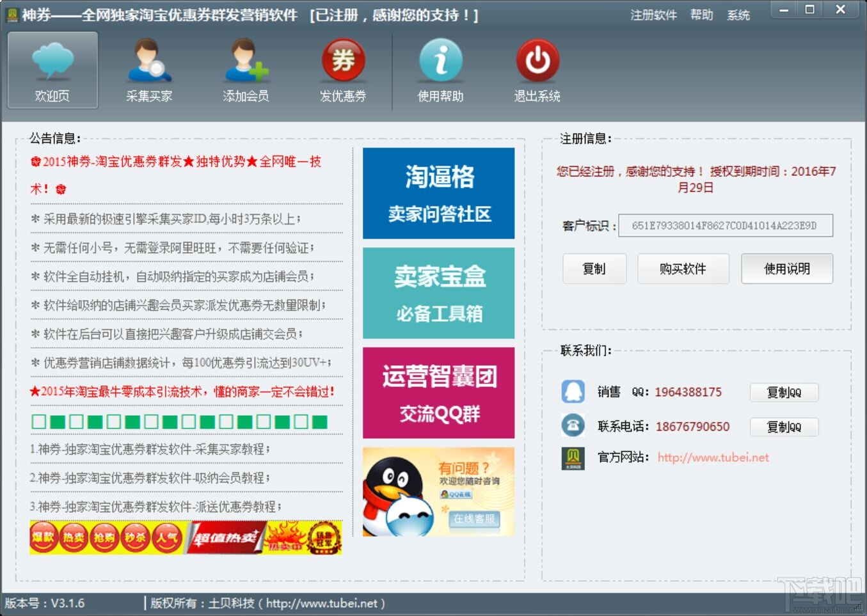Open the 运营智囊团 交流QQ群 banner
867x616 pixels.
tap(439, 393)
